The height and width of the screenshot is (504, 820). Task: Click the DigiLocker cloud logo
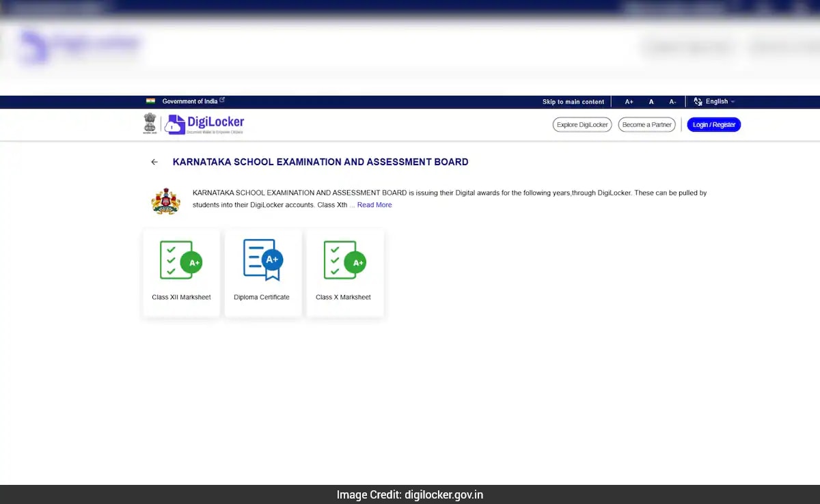[176, 124]
